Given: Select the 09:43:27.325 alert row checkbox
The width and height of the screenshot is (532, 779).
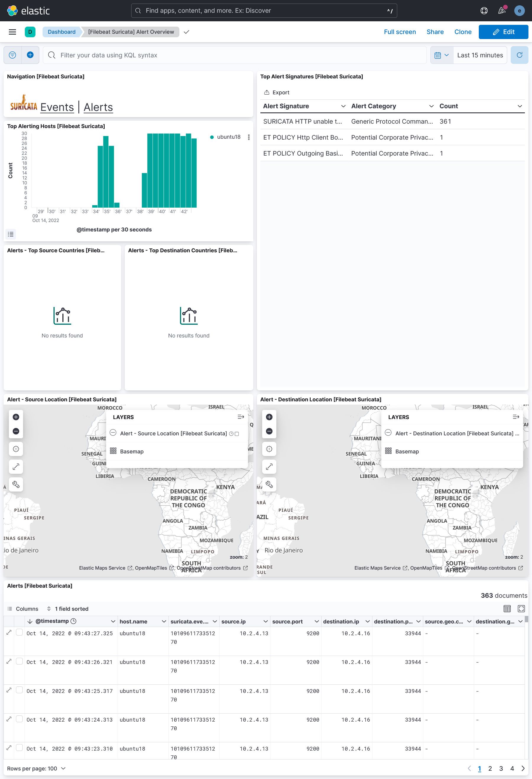Looking at the screenshot, I should click(x=20, y=633).
